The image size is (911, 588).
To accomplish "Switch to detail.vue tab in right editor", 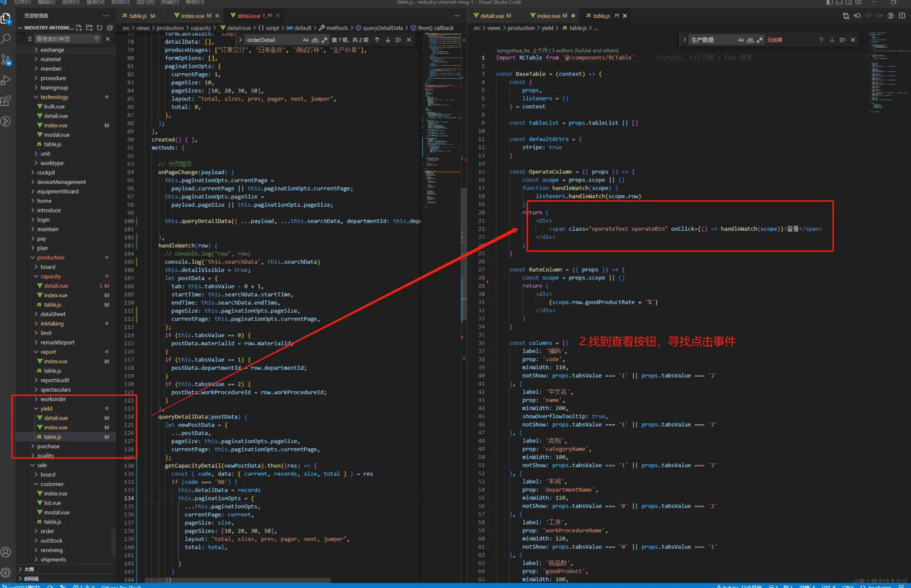I will tap(492, 16).
